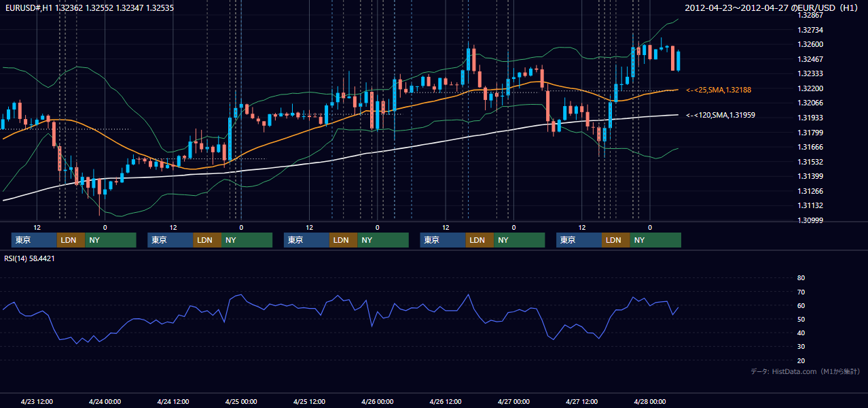Select the 1.31132 price axis value

pyautogui.click(x=810, y=205)
